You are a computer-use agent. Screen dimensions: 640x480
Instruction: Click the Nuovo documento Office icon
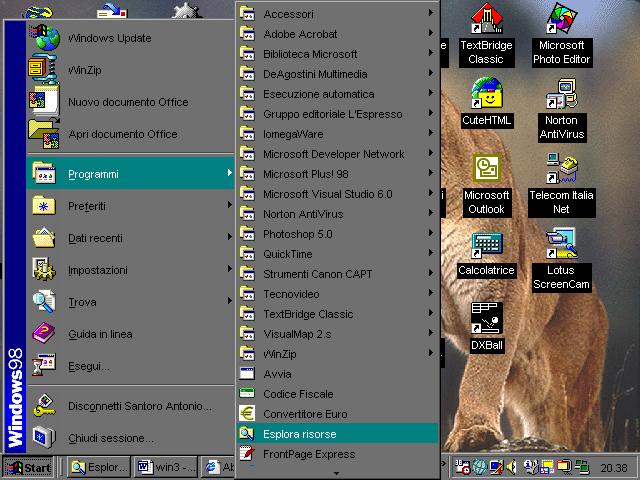pos(44,101)
